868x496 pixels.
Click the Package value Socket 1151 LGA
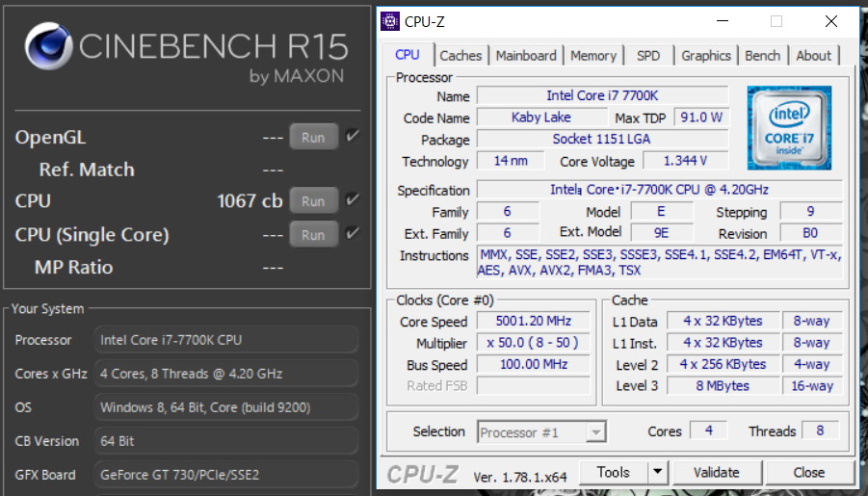pyautogui.click(x=602, y=139)
